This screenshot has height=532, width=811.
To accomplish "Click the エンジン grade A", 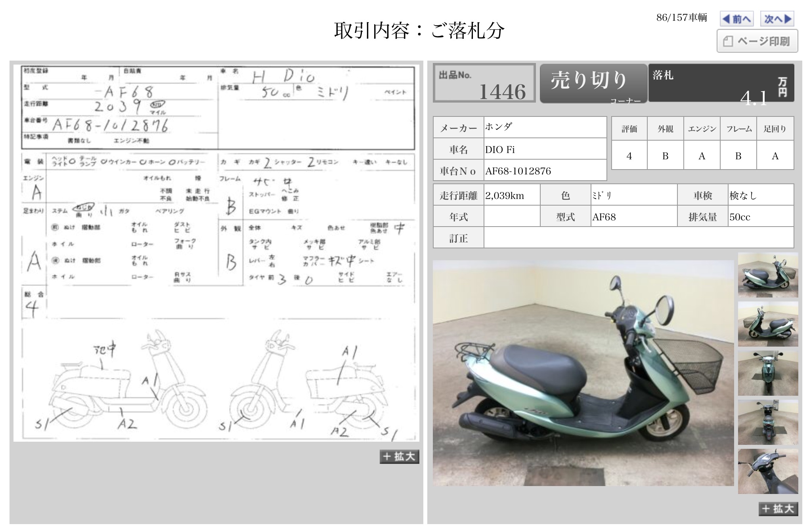I will tap(702, 155).
